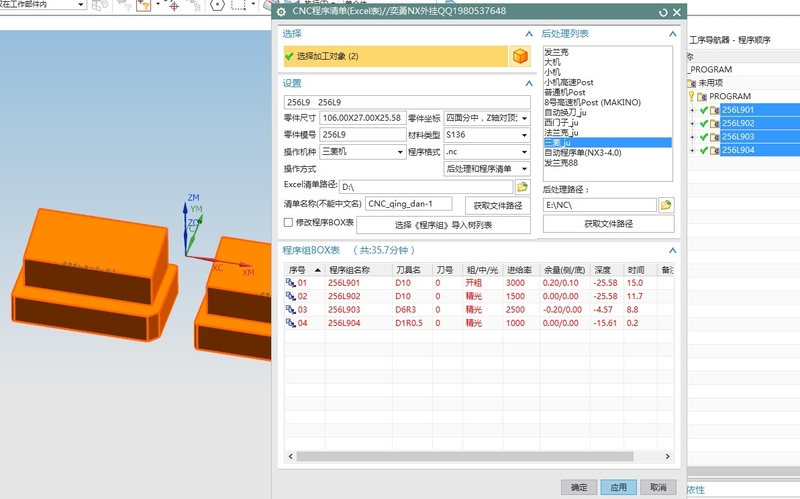Collapse the 设置 section
Image resolution: width=800 pixels, height=499 pixels.
[529, 83]
